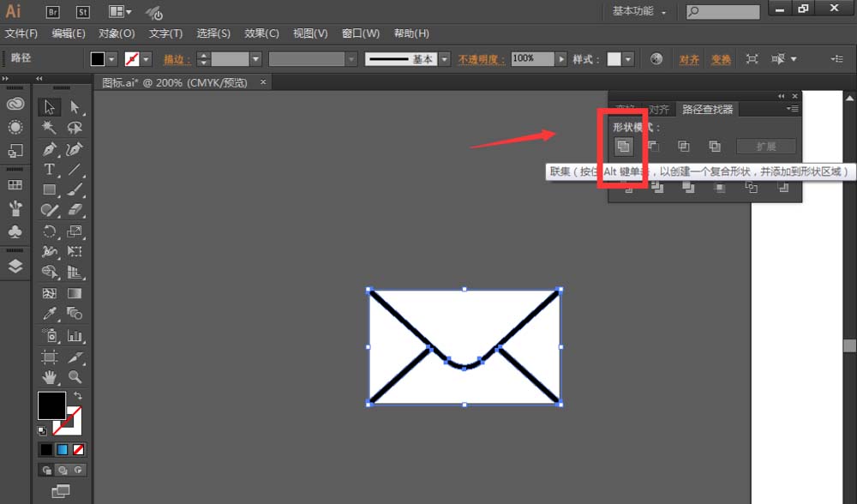Reset default fill and stroke
Image resolution: width=857 pixels, height=504 pixels.
pyautogui.click(x=42, y=431)
